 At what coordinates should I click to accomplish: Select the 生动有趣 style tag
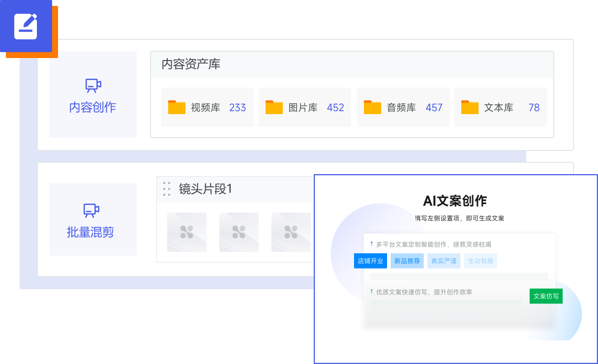coord(480,261)
